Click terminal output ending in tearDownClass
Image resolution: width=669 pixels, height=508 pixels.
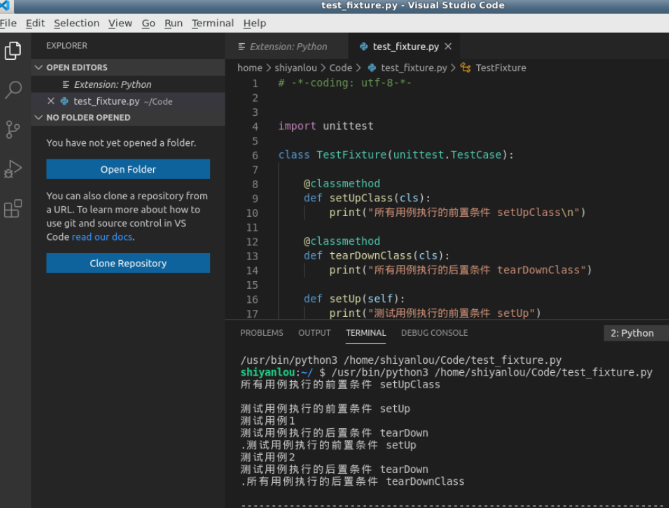click(352, 482)
